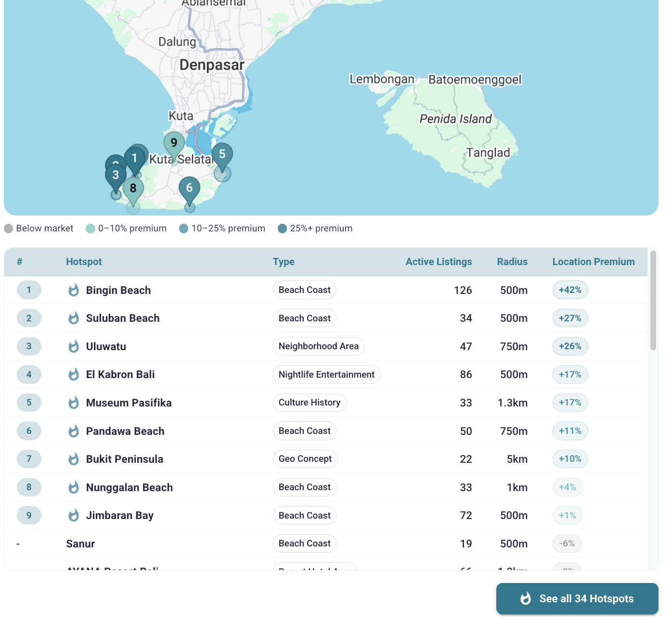Click flame icon beside Uluwatu
This screenshot has height=634, width=672.
[x=74, y=346]
